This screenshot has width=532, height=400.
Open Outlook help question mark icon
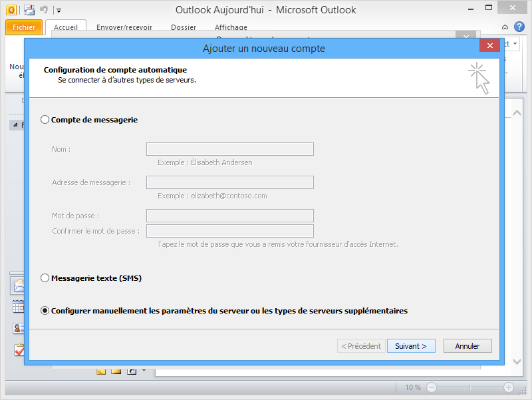pos(519,27)
